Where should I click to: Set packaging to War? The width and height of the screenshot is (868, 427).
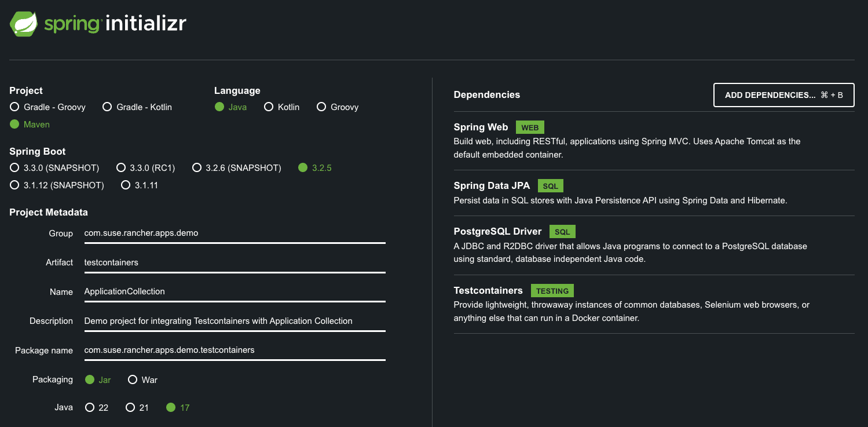click(x=133, y=380)
